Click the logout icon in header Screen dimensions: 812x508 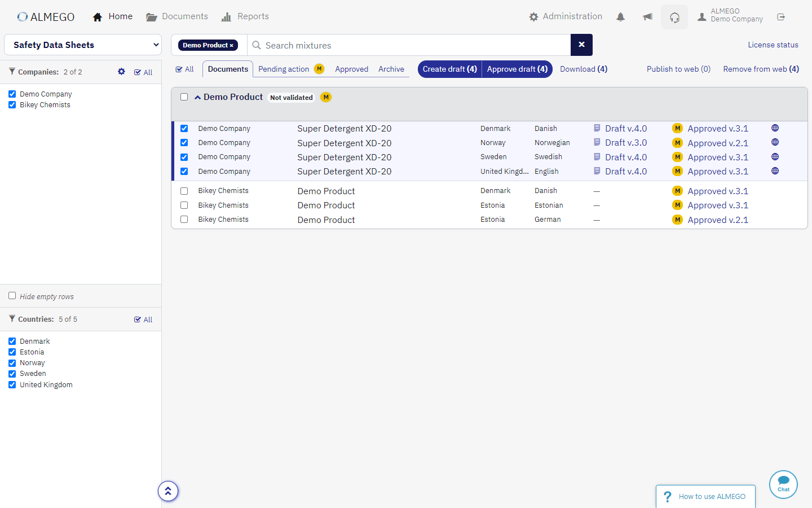781,17
